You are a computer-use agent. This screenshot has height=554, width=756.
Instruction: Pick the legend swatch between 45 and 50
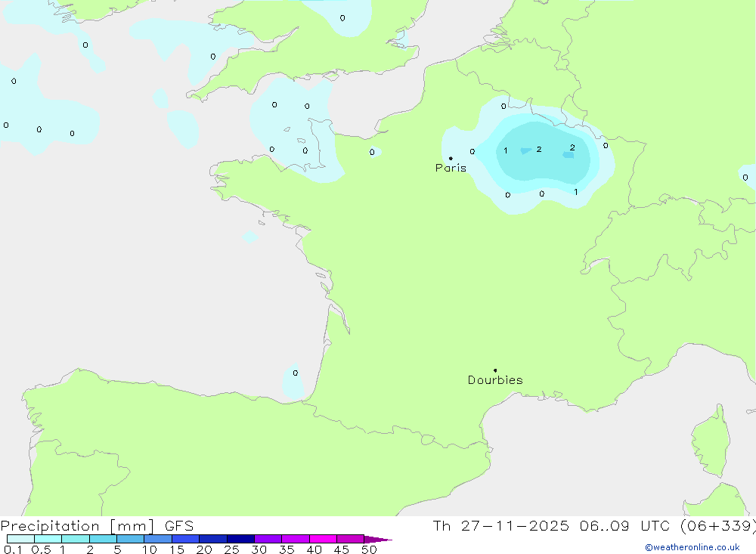(x=350, y=539)
